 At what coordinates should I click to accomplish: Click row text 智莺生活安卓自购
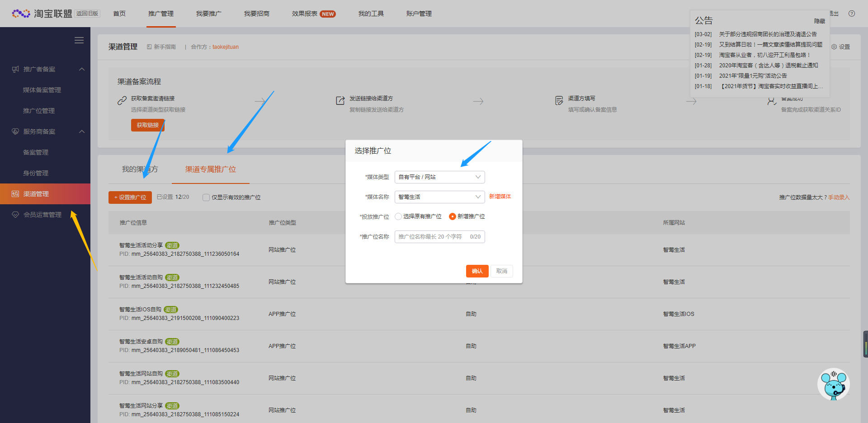coord(141,342)
